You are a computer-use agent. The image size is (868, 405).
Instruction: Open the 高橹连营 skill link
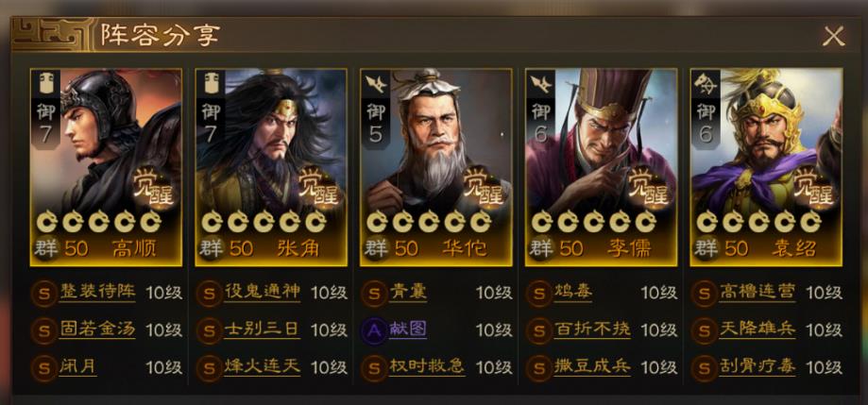point(757,292)
